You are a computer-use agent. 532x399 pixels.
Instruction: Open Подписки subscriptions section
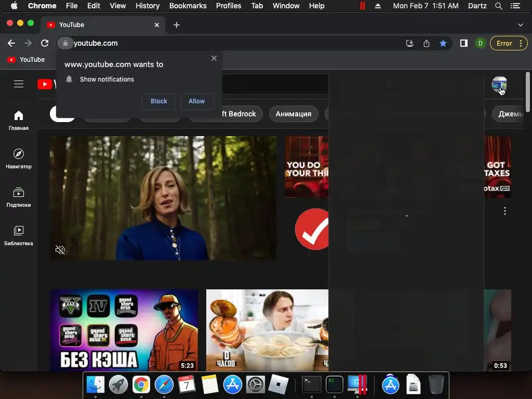(x=19, y=197)
